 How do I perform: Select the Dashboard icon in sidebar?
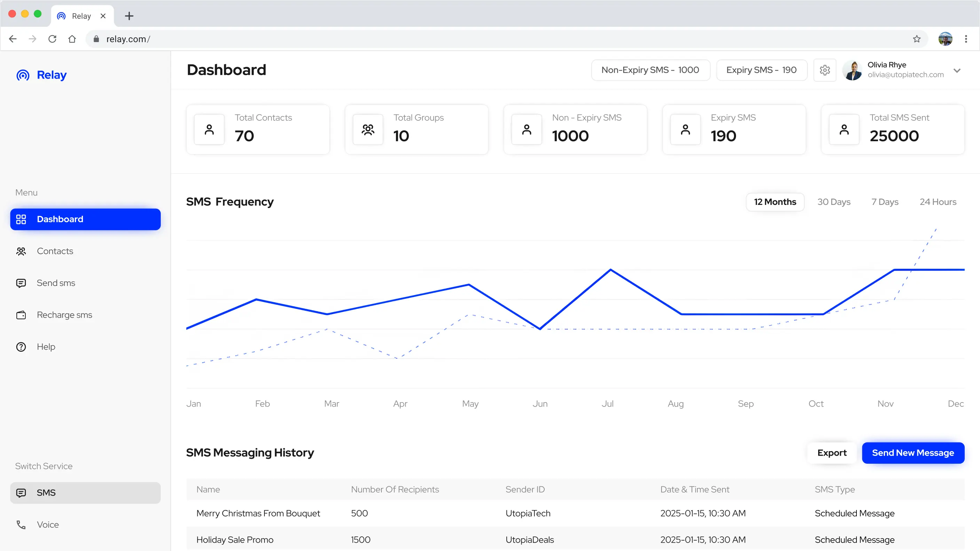pyautogui.click(x=21, y=219)
